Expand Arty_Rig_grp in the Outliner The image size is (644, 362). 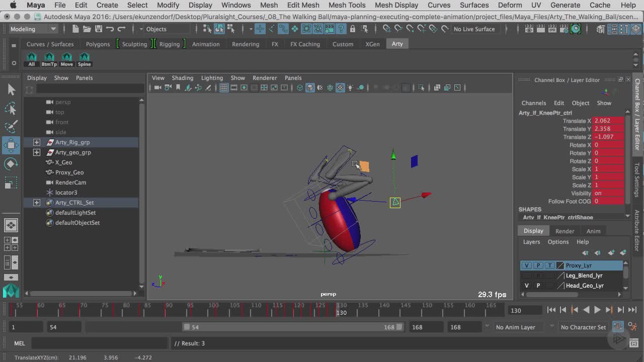(37, 142)
